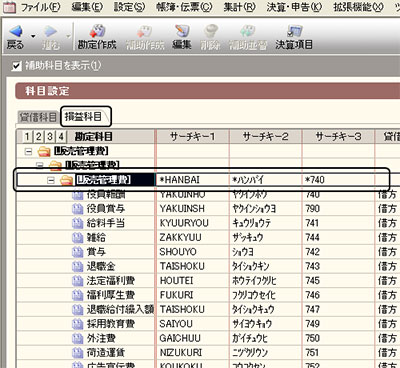Open the 拡張機能(X) menu
Image resolution: width=400 pixels, height=368 pixels.
click(x=358, y=7)
